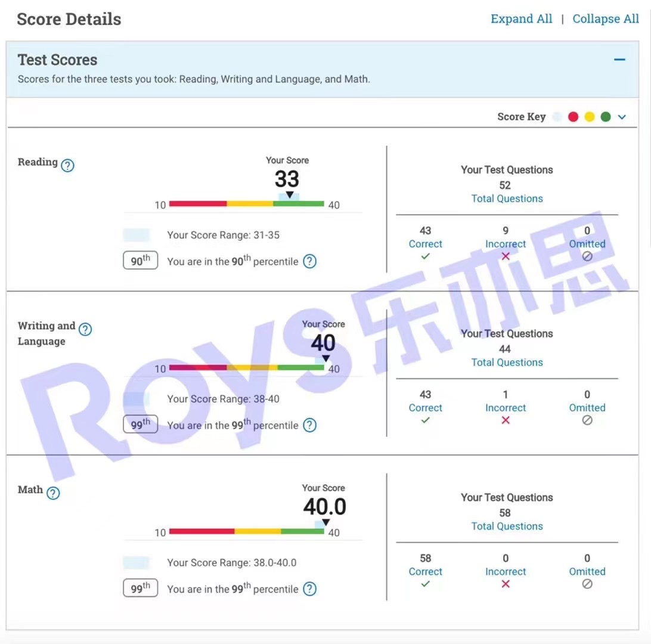
Task: Click the omitted circle icon in Math
Action: coord(587,584)
